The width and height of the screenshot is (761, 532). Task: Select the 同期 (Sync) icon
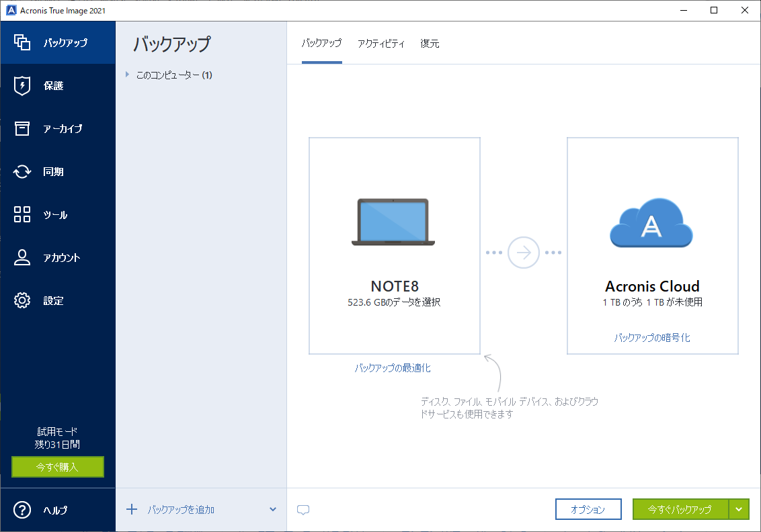coord(58,171)
